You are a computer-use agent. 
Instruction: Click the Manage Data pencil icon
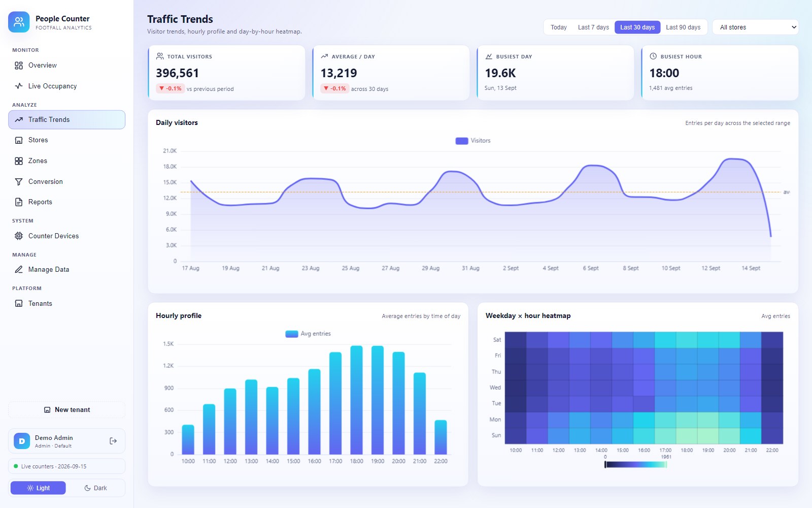[x=19, y=269]
